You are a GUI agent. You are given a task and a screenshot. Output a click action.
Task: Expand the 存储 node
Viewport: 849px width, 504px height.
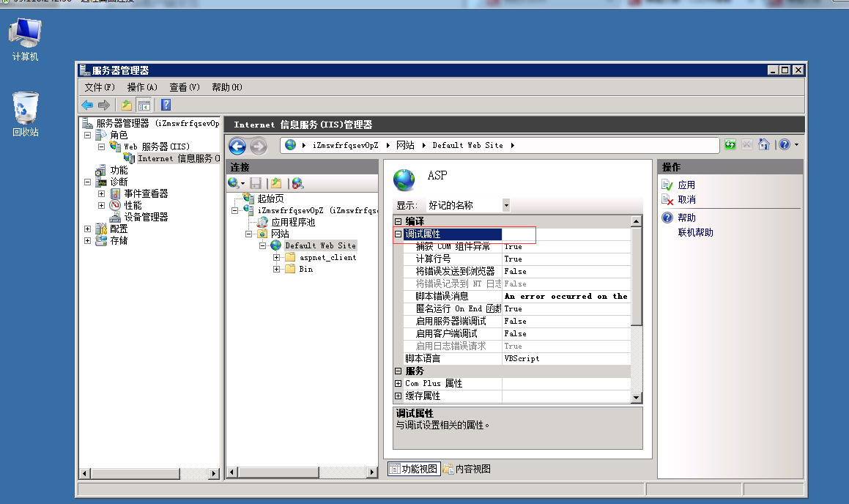coord(88,241)
